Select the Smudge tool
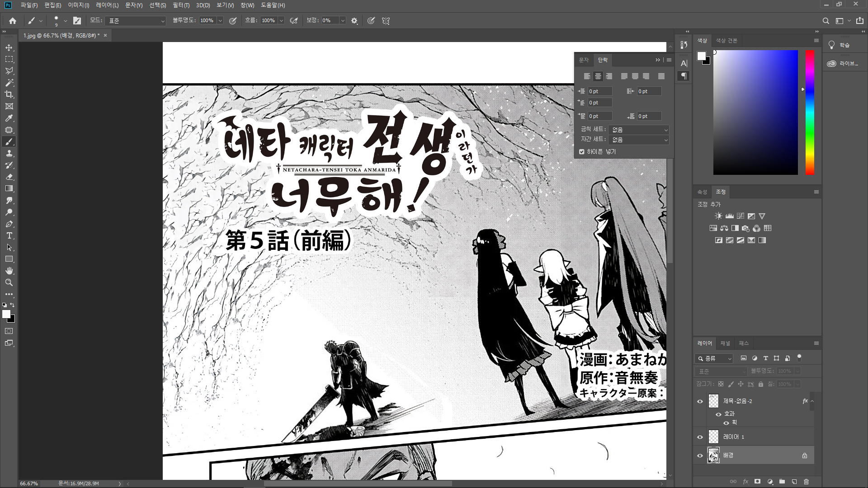 pos(9,200)
